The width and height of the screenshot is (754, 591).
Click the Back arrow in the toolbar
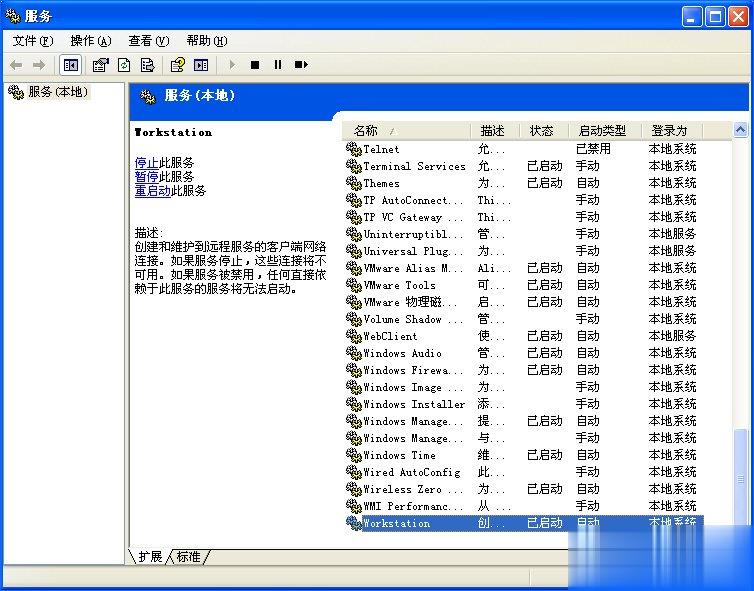[16, 64]
